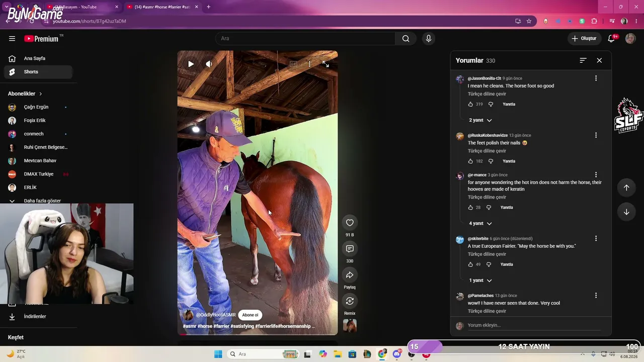Bookmark this page with the star
644x362 pixels.
tap(529, 21)
